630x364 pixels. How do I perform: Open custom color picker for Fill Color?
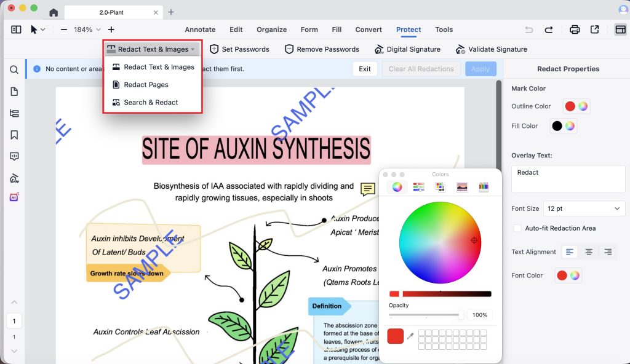pyautogui.click(x=570, y=126)
